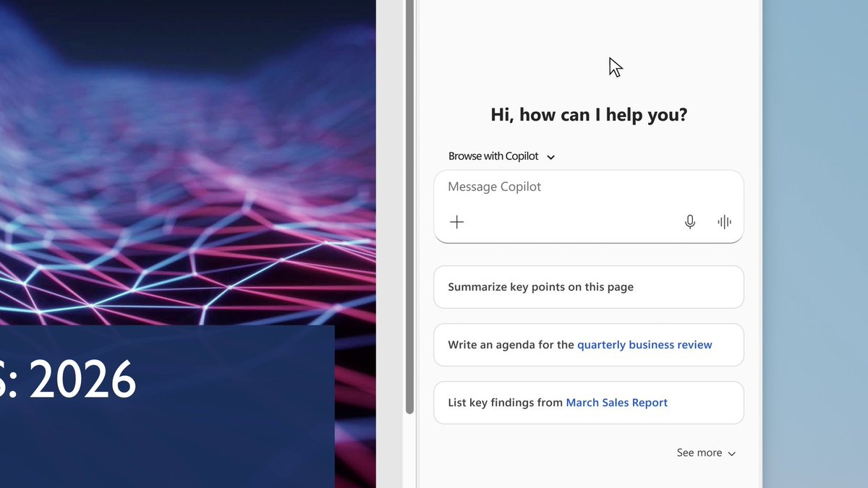Click the 2026 title text on page
Screen dimensions: 868x488
82,380
